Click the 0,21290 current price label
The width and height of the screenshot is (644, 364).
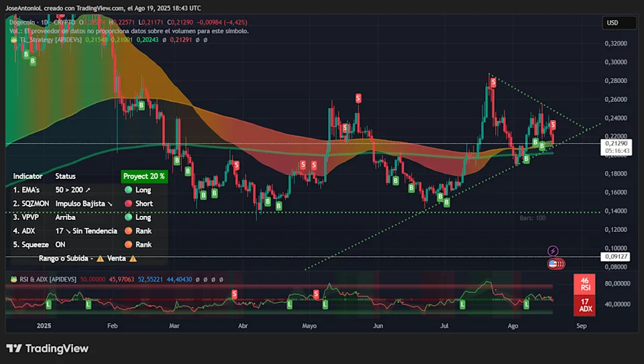pos(619,143)
